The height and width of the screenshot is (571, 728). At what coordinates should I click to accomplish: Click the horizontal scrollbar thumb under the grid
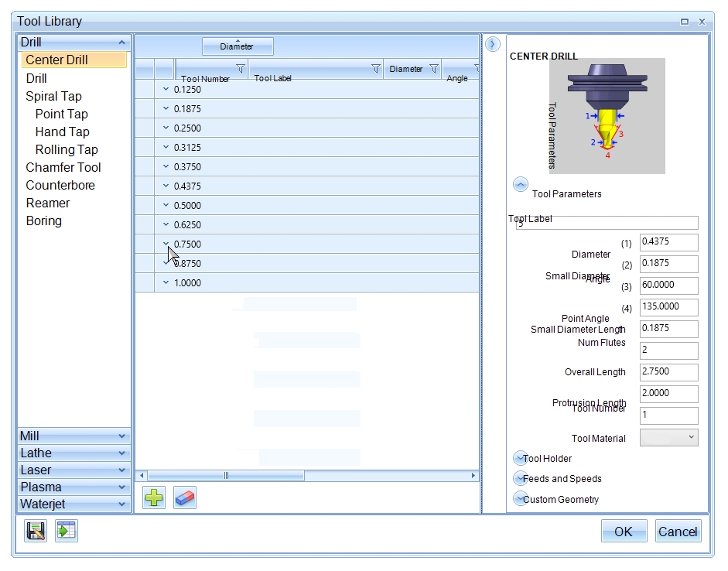[x=226, y=476]
